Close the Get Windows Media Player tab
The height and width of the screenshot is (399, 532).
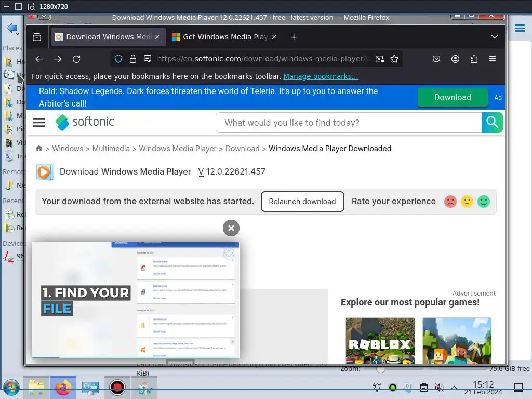point(274,37)
